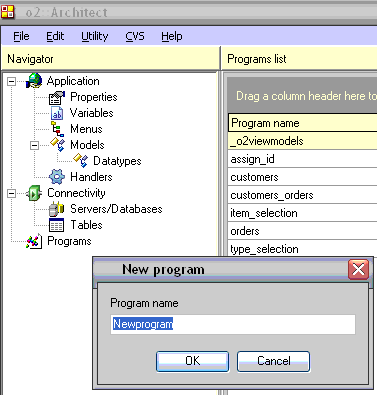Select Menus label in Navigator tree
377x395 pixels.
coord(86,129)
